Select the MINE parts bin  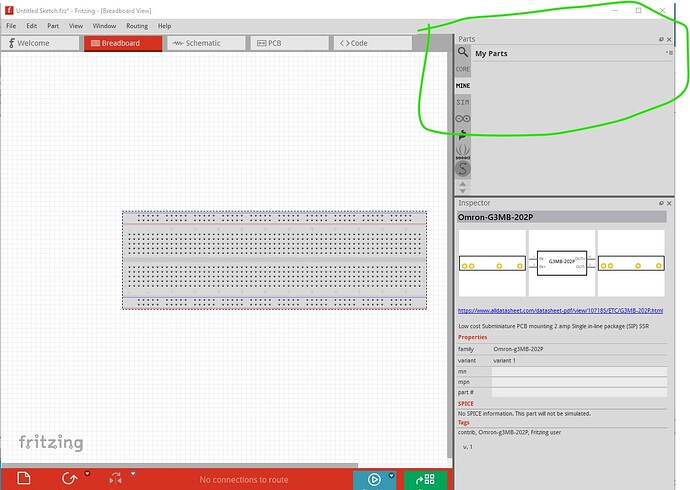point(462,86)
